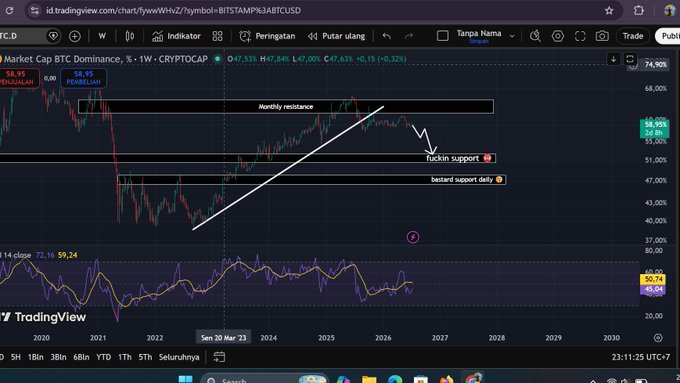The width and height of the screenshot is (680, 383).
Task: Open timezone 23:11:25 UTC+7 menu
Action: pyautogui.click(x=641, y=357)
